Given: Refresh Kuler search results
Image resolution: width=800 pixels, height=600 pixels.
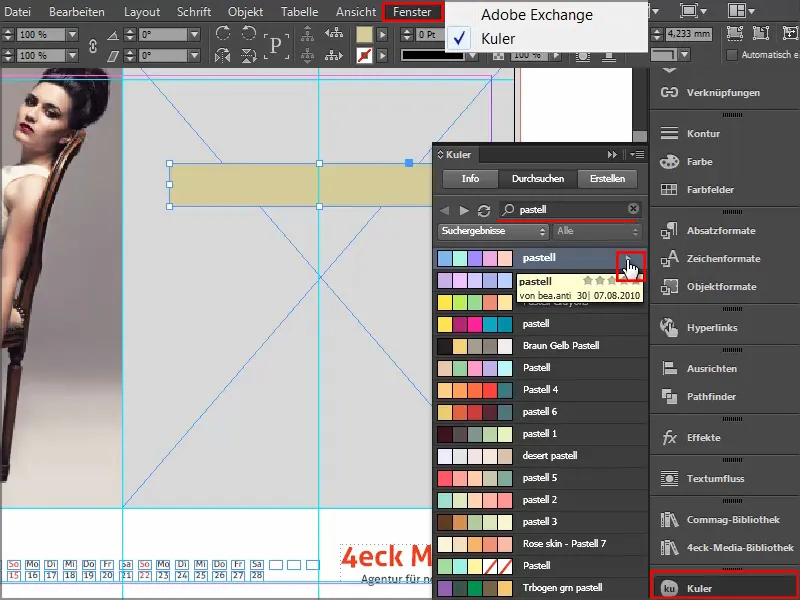Looking at the screenshot, I should [484, 210].
